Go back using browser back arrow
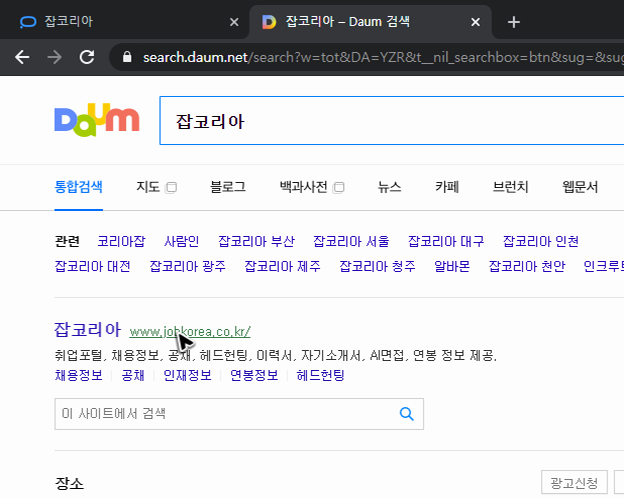624x498 pixels. [22, 57]
